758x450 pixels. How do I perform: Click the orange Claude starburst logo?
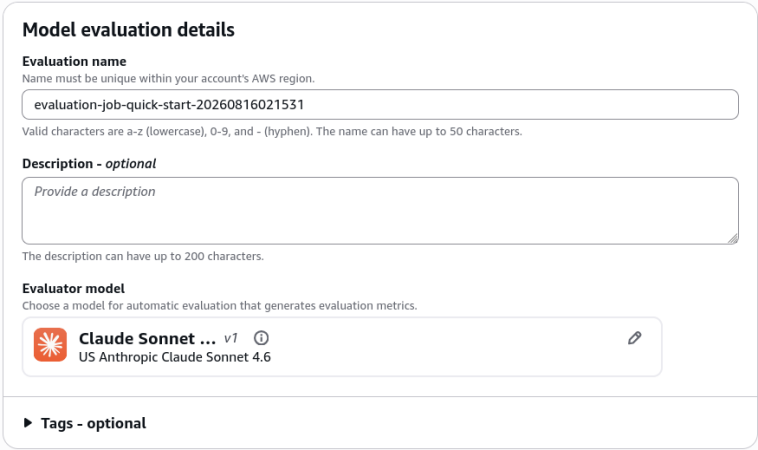pyautogui.click(x=50, y=345)
